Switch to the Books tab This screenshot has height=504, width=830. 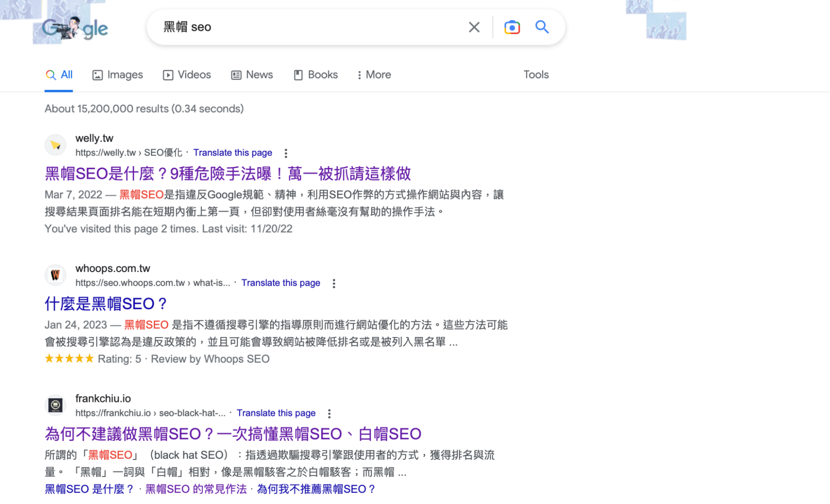tap(316, 75)
